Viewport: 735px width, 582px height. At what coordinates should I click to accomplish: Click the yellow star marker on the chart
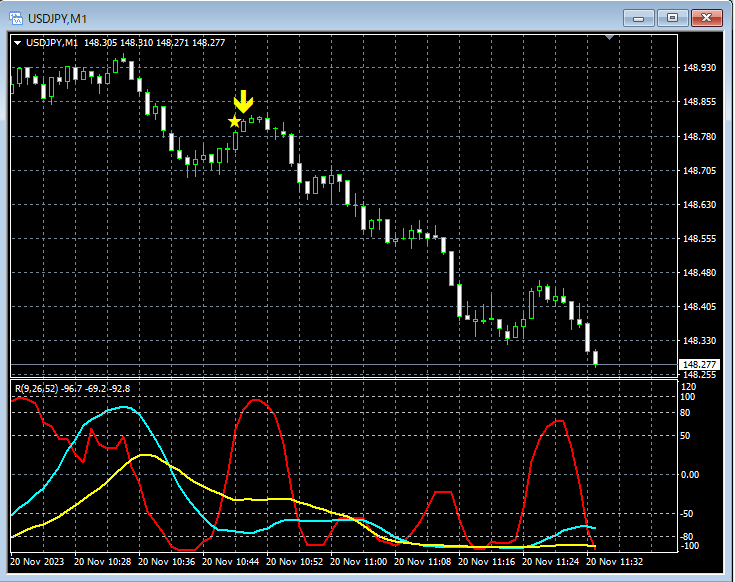(x=234, y=121)
